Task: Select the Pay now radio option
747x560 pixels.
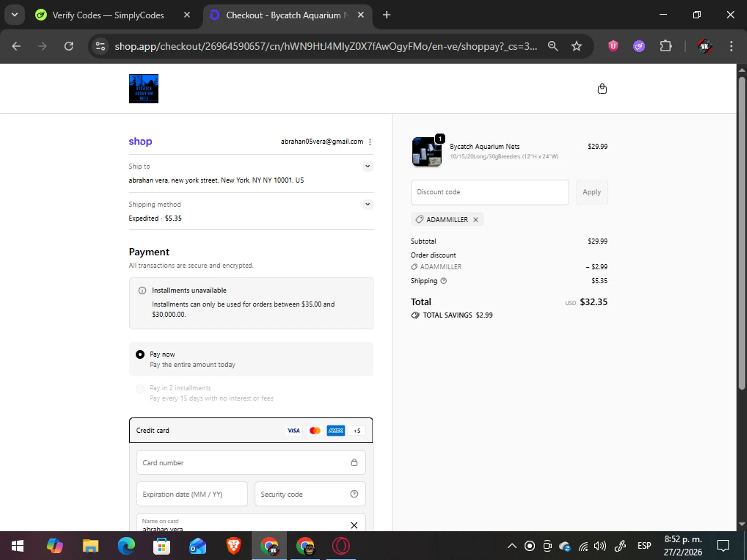Action: pyautogui.click(x=140, y=354)
